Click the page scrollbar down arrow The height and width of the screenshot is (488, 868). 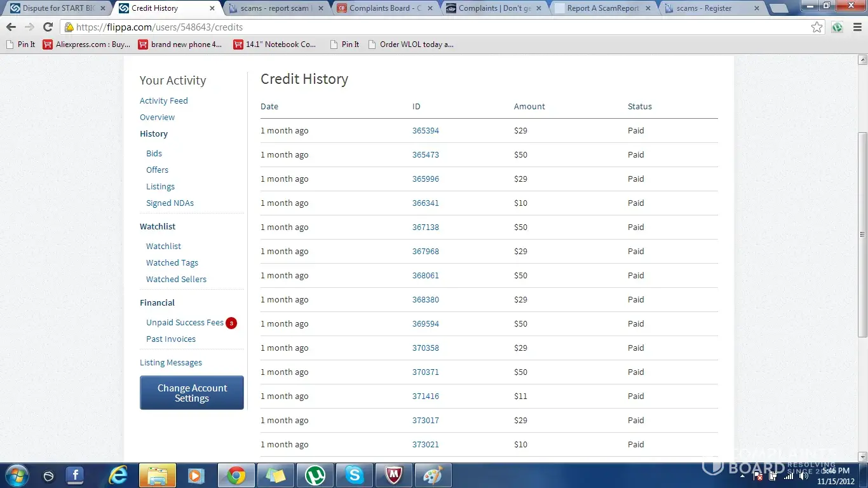863,457
